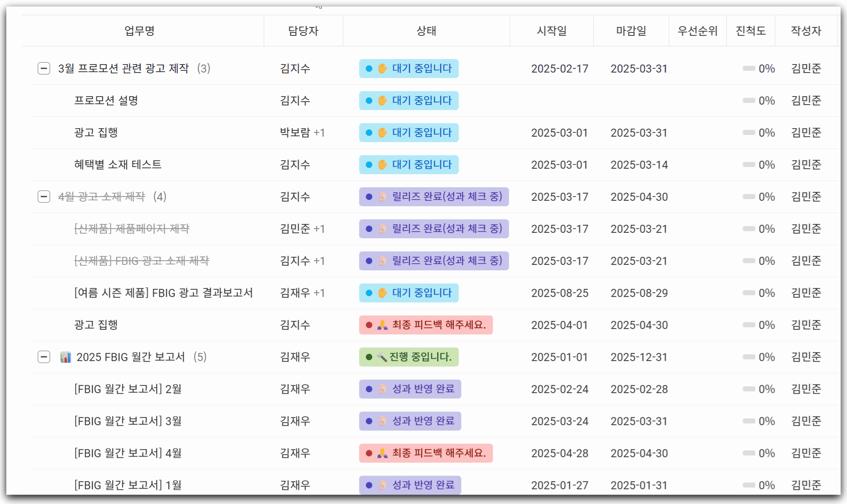Click the hammer icon in 진행 중입니다 status

click(x=382, y=357)
